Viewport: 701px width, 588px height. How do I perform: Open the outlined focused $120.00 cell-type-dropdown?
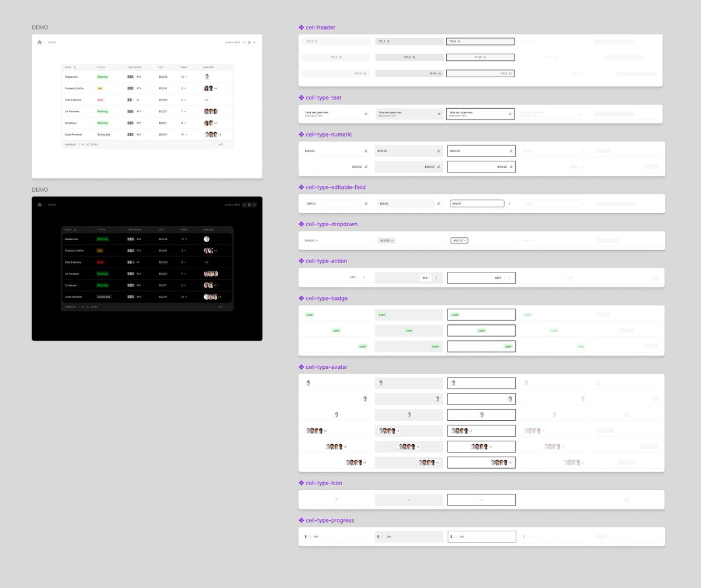pyautogui.click(x=459, y=240)
